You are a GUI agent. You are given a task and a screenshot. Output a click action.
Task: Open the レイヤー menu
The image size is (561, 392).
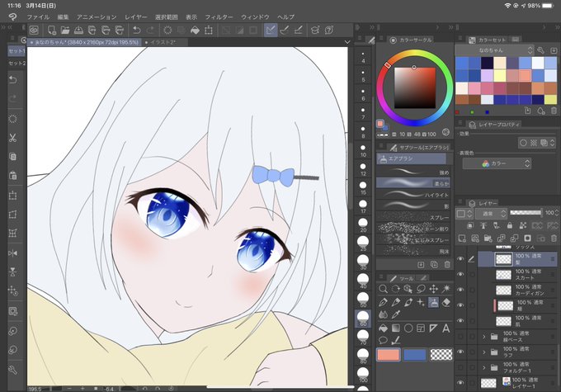click(x=136, y=17)
